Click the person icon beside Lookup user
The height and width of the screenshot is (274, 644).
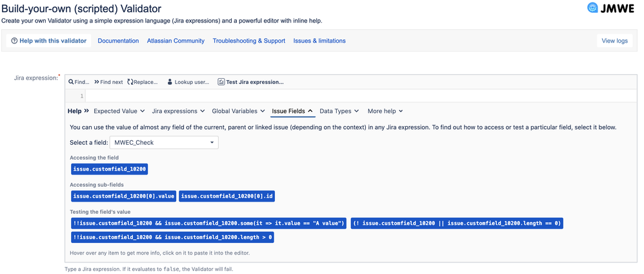[x=170, y=82]
